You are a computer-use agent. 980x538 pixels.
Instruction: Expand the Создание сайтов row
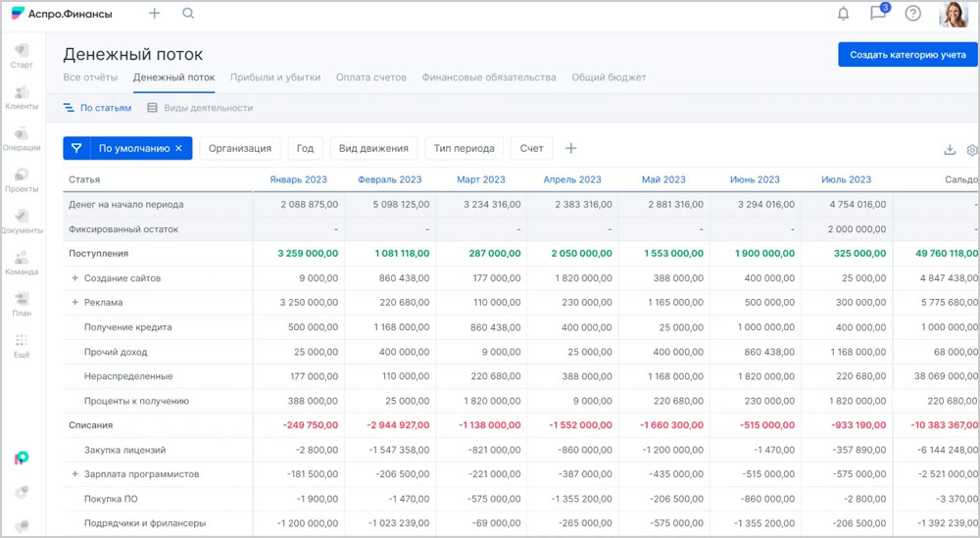click(x=74, y=278)
